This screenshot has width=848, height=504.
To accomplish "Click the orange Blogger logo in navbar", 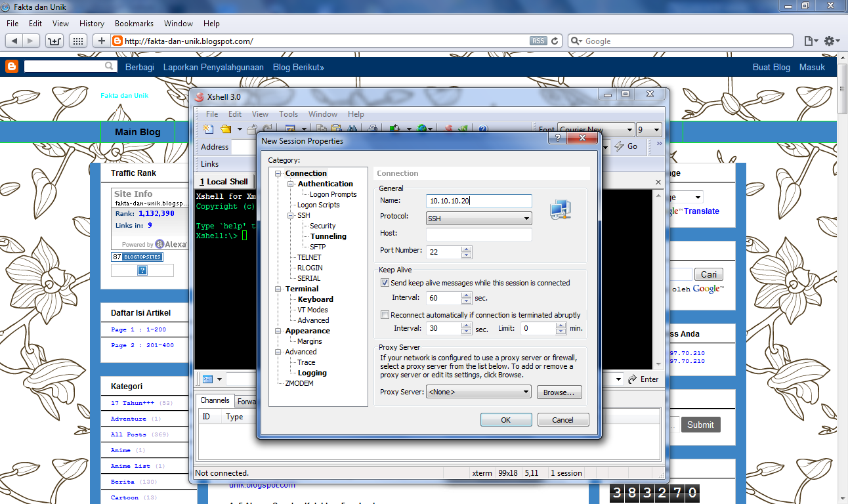I will [12, 67].
